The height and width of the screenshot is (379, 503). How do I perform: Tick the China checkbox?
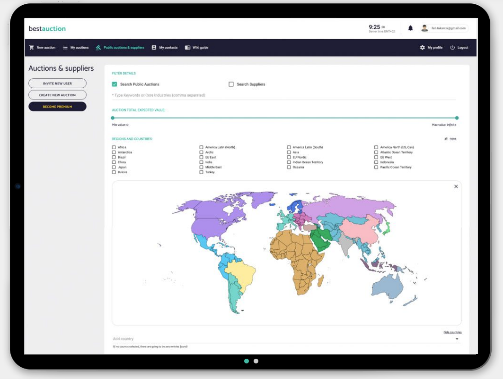tap(114, 162)
